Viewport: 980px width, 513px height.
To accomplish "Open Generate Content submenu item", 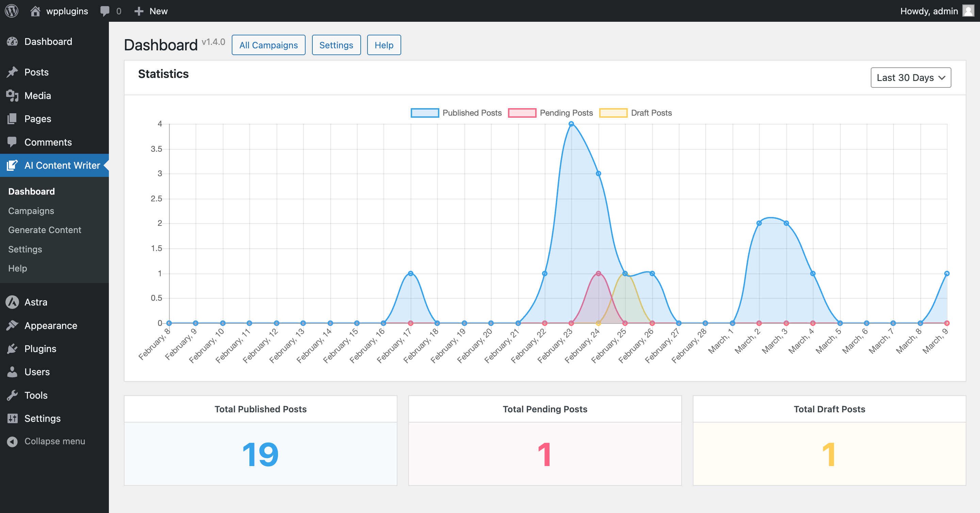I will coord(45,230).
